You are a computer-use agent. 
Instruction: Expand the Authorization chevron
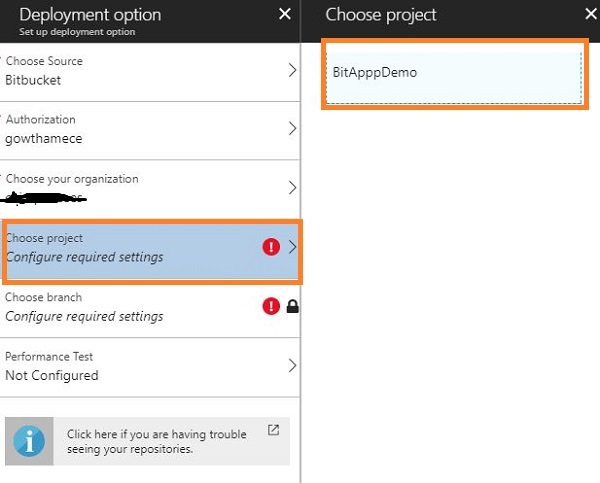coord(292,129)
